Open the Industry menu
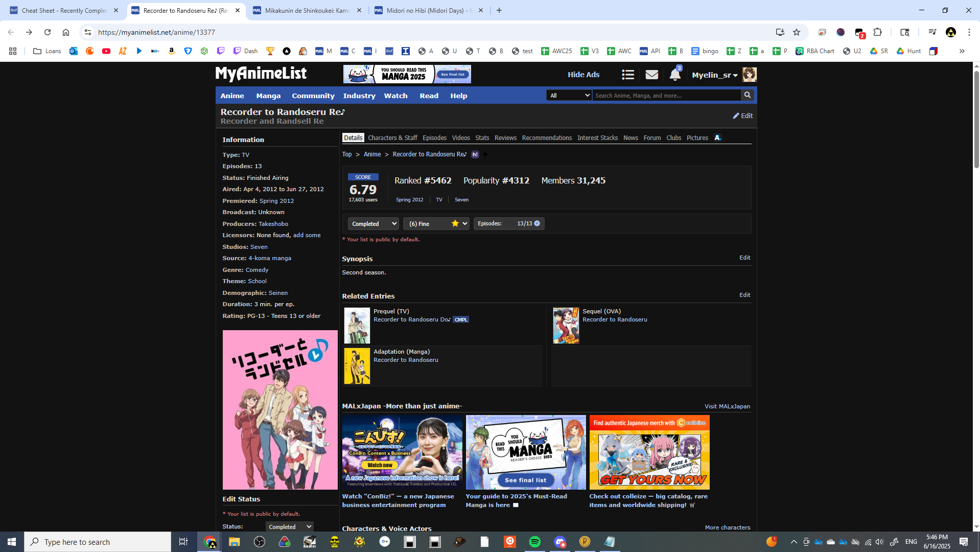This screenshot has width=980, height=552. (x=359, y=96)
